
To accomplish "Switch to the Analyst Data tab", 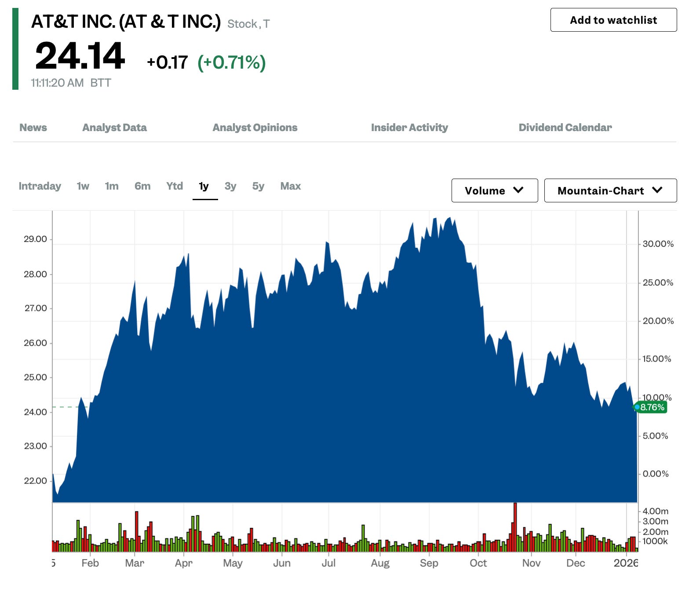I will 114,128.
